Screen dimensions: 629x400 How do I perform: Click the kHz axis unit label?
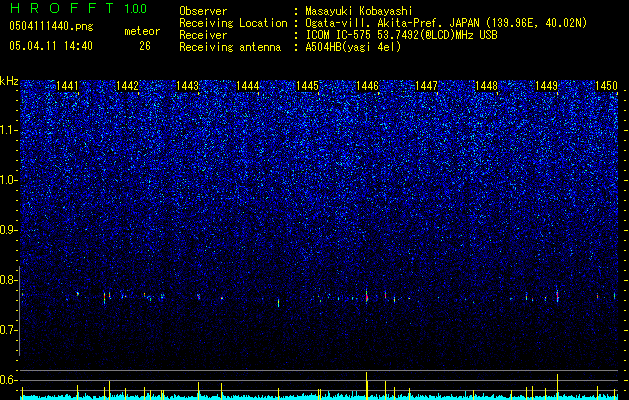[9, 81]
